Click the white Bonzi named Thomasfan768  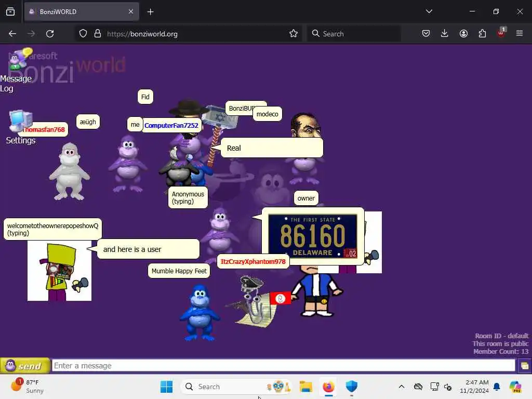tap(70, 171)
